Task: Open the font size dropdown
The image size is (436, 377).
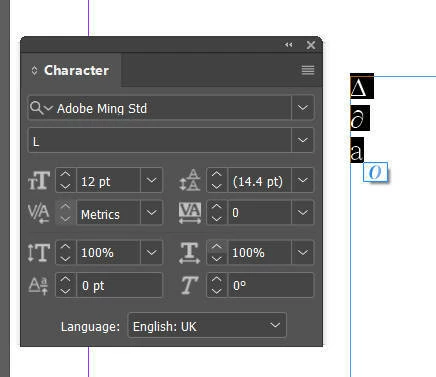Action: point(152,180)
